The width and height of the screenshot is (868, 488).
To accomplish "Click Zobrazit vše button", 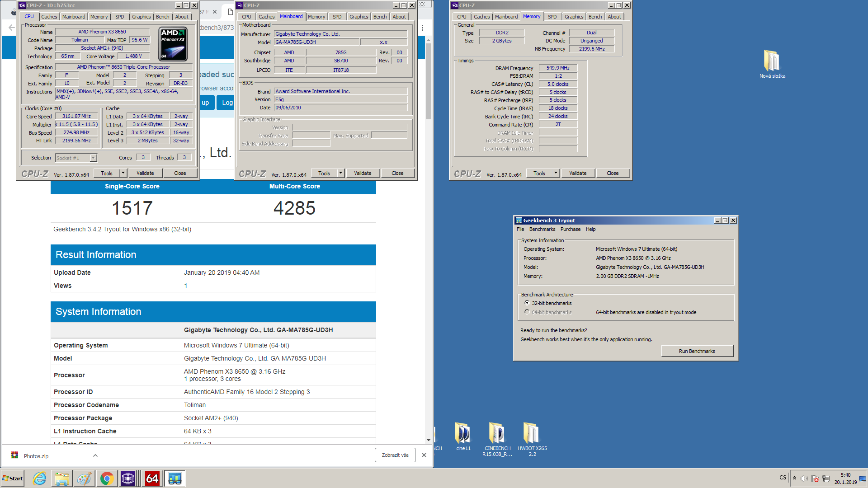I will 395,455.
